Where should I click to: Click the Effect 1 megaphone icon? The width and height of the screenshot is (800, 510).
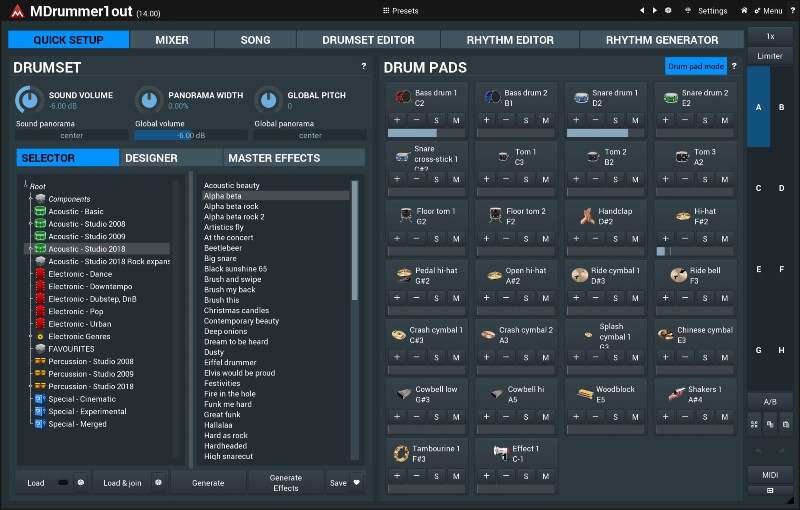click(501, 452)
